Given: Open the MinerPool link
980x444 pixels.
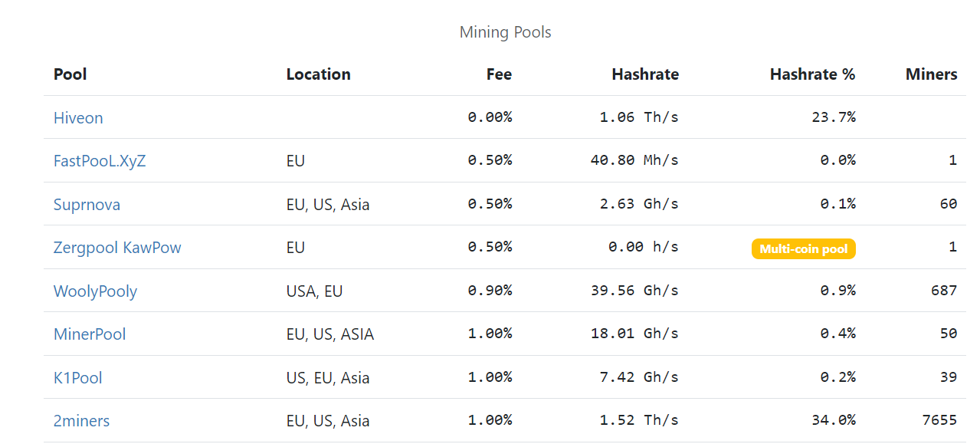Looking at the screenshot, I should pos(90,334).
